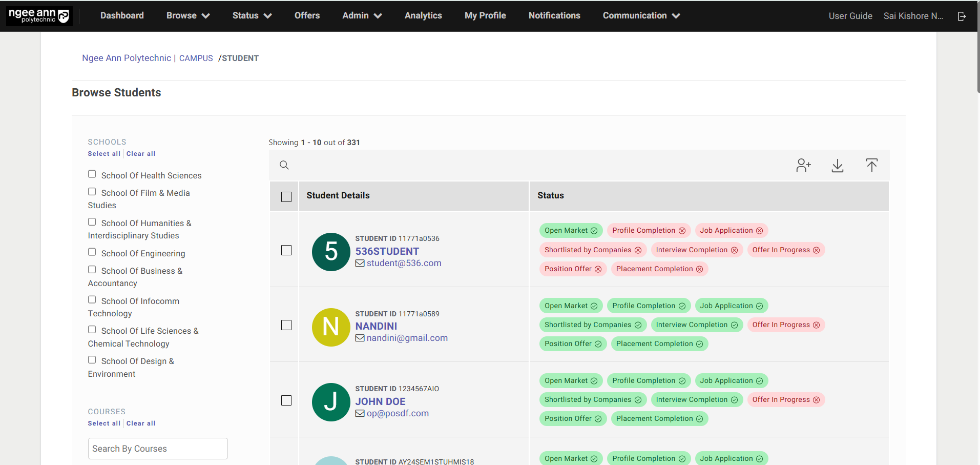Screen dimensions: 980x465
Task: Click Select all under Schools
Action: pos(104,154)
